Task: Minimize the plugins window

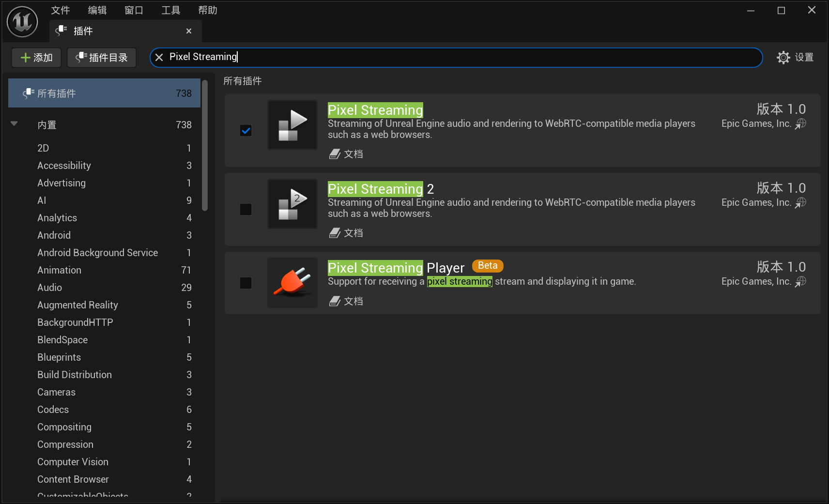Action: [x=751, y=11]
